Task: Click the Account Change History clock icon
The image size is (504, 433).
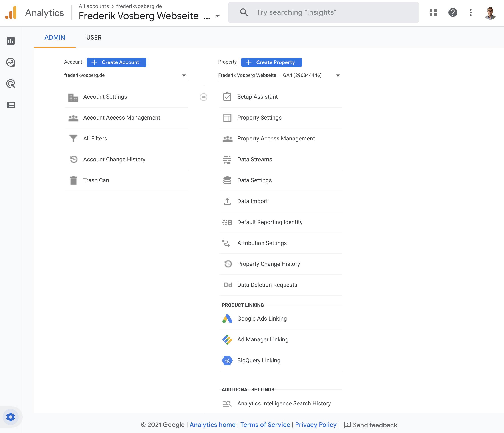Action: [73, 160]
